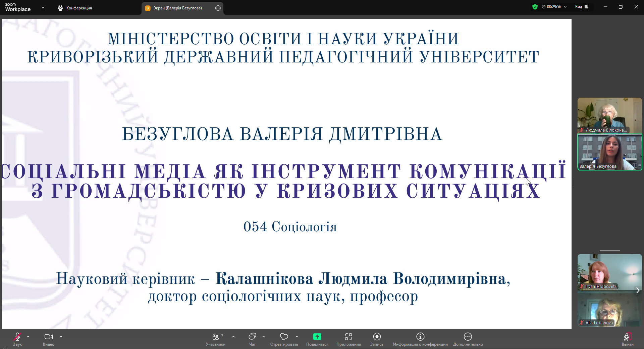Expand video settings arrow next to Видео
The image size is (644, 349).
(61, 336)
